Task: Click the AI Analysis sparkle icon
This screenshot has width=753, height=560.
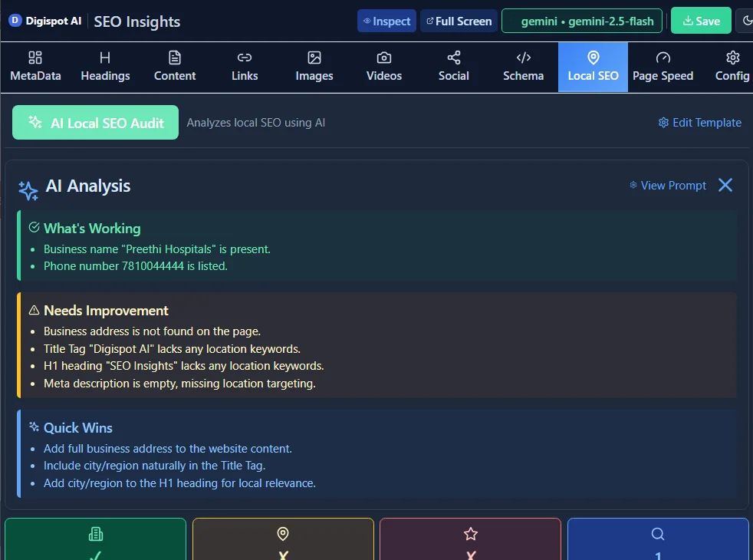Action: (x=28, y=190)
